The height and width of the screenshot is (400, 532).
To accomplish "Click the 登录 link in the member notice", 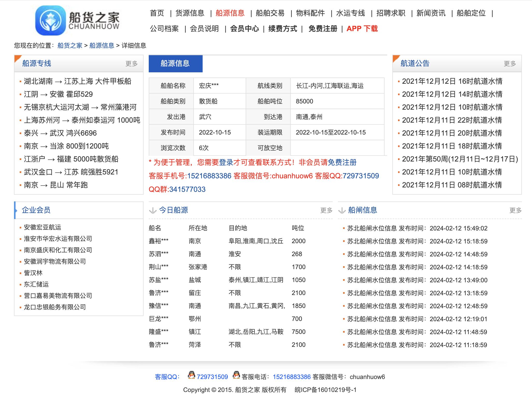I will pos(226,163).
